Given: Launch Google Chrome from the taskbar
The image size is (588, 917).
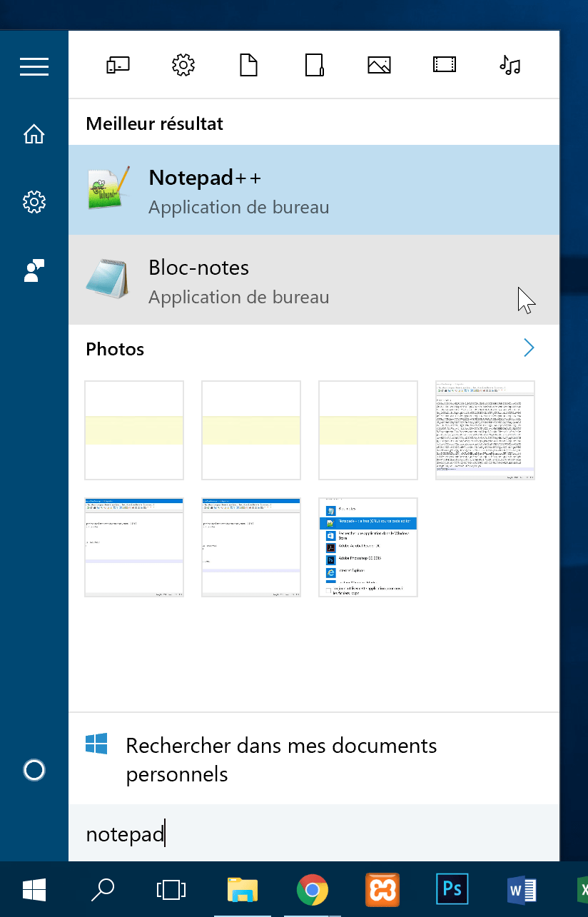Looking at the screenshot, I should [x=312, y=889].
